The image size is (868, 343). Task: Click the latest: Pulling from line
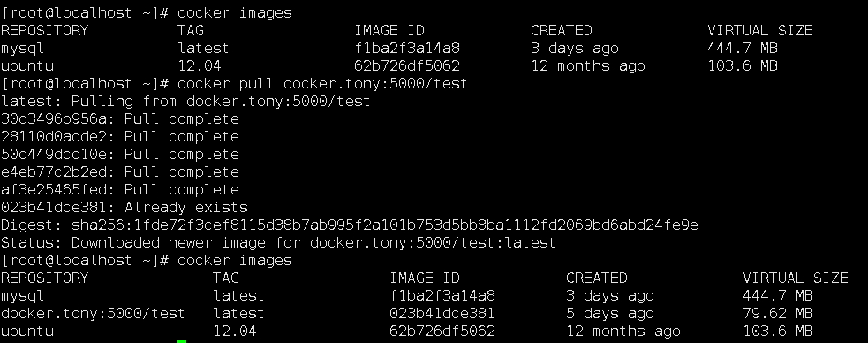click(x=185, y=102)
